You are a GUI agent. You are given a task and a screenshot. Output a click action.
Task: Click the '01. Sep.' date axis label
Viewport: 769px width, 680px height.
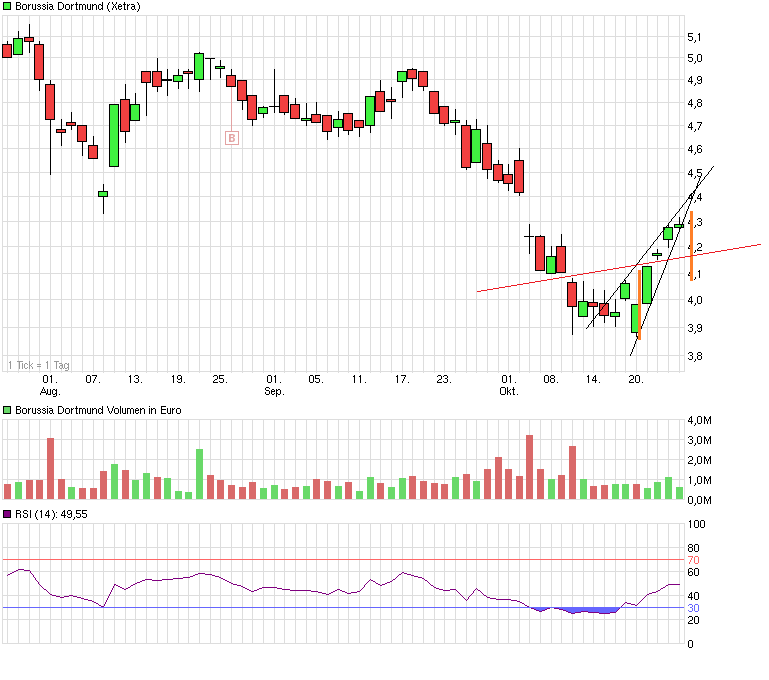[x=274, y=385]
